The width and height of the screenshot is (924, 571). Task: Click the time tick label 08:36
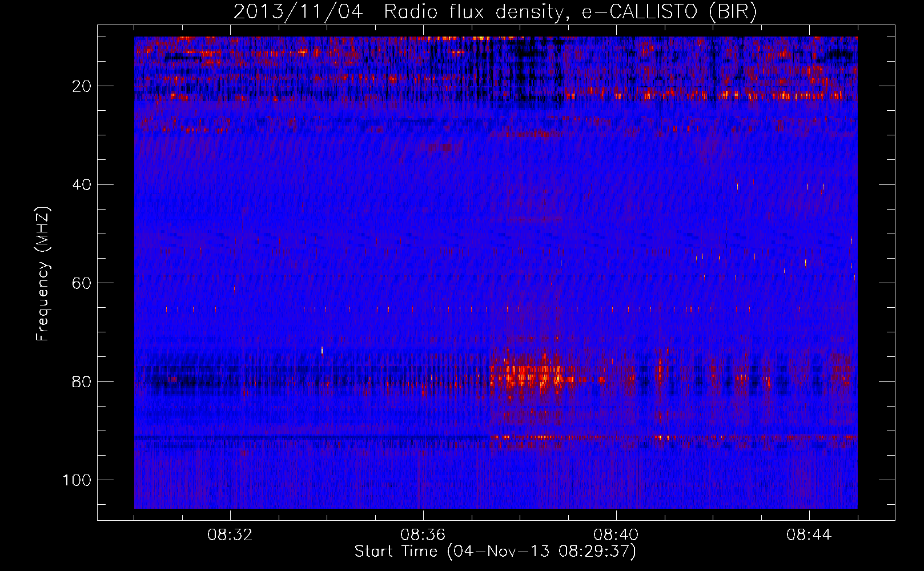423,535
